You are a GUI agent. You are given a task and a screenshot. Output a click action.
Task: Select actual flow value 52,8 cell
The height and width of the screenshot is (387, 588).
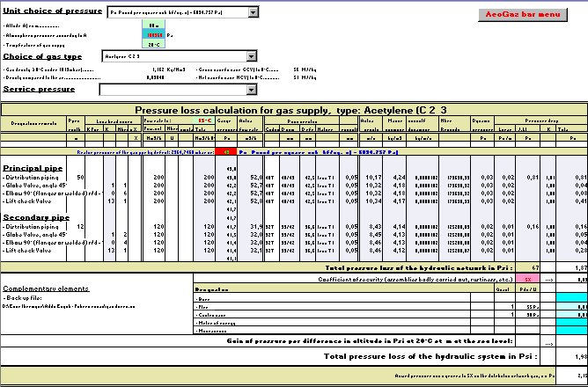pyautogui.click(x=251, y=201)
